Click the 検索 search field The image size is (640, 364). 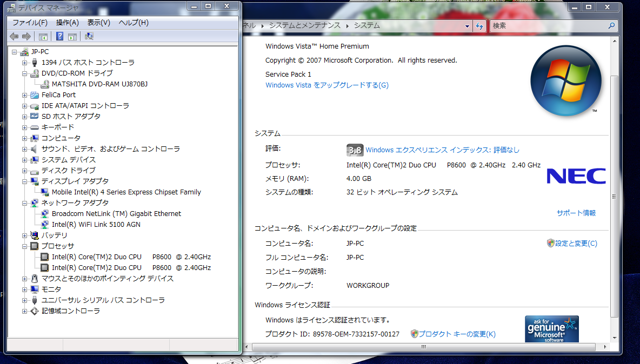point(549,26)
